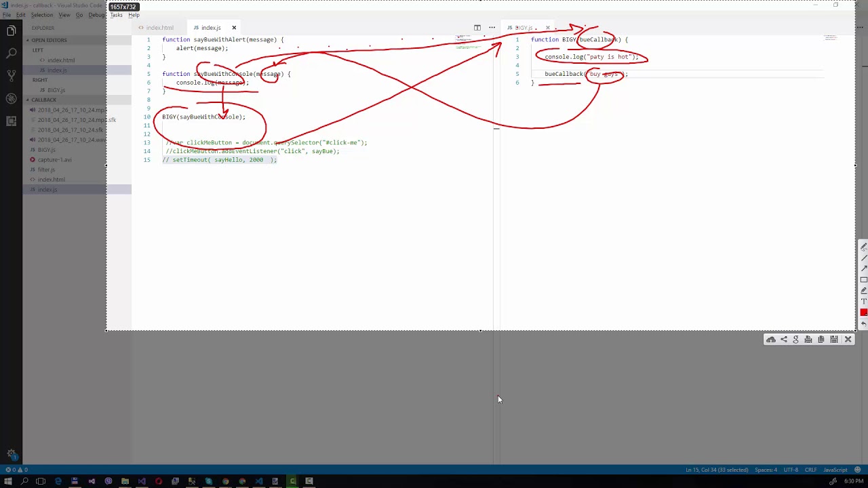
Task: Undo the last Lightshot annotation
Action: pos(863,323)
